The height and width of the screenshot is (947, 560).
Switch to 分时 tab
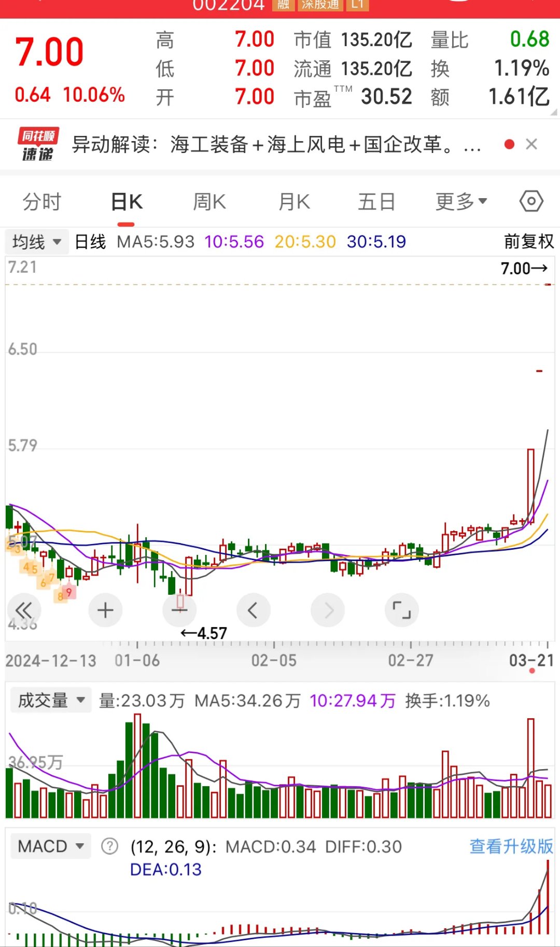pyautogui.click(x=42, y=202)
